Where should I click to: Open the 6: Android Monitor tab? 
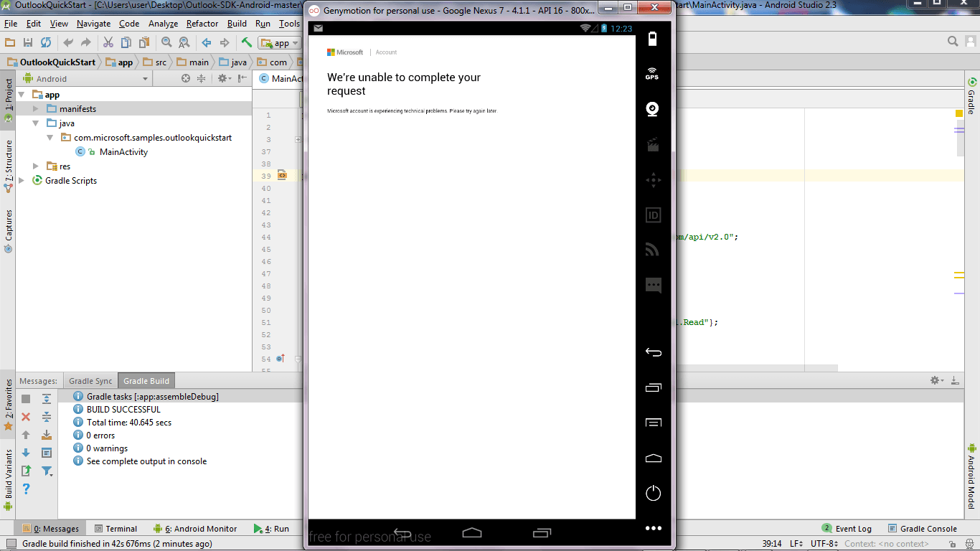tap(194, 529)
